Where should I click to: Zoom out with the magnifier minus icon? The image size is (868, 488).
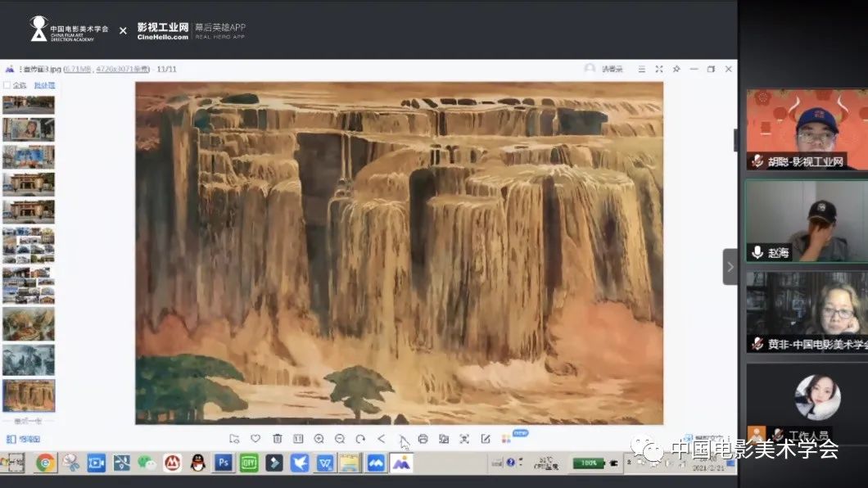339,439
